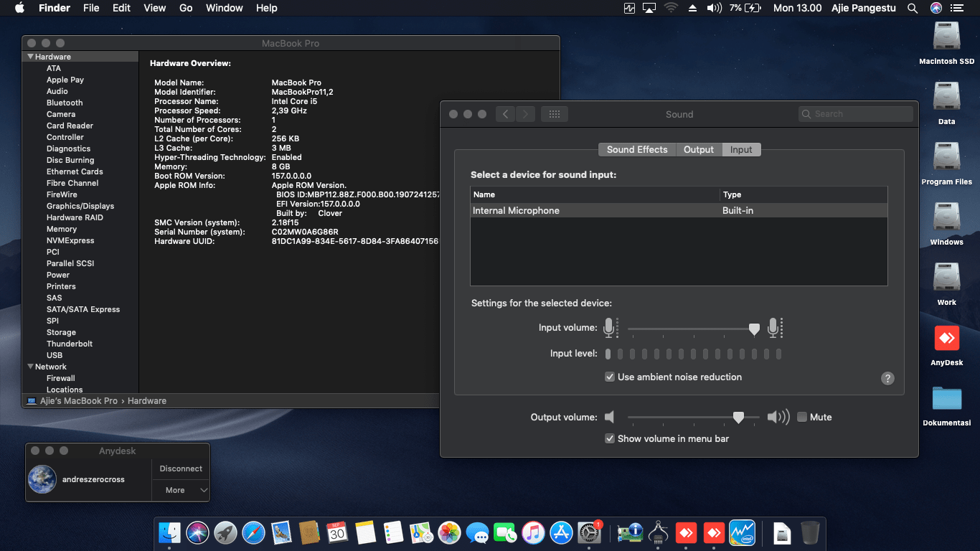Open Notification Center in menu bar
Viewport: 980px width, 551px height.
tap(957, 8)
